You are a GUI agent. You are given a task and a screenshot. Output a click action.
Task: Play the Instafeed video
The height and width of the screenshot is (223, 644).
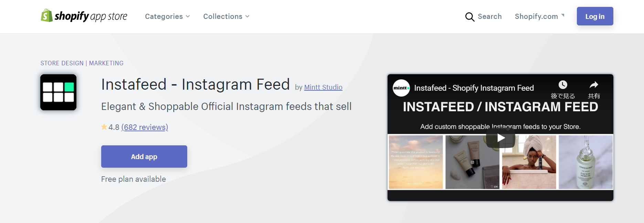[x=501, y=138]
